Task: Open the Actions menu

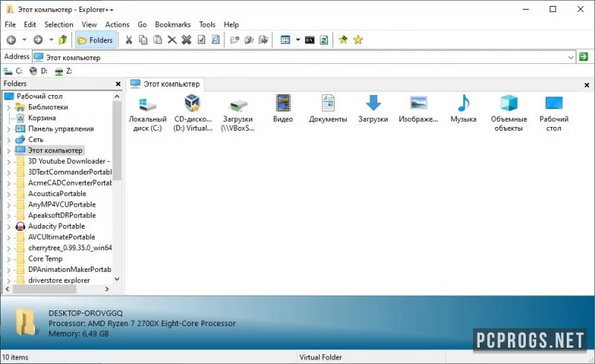Action: [118, 25]
